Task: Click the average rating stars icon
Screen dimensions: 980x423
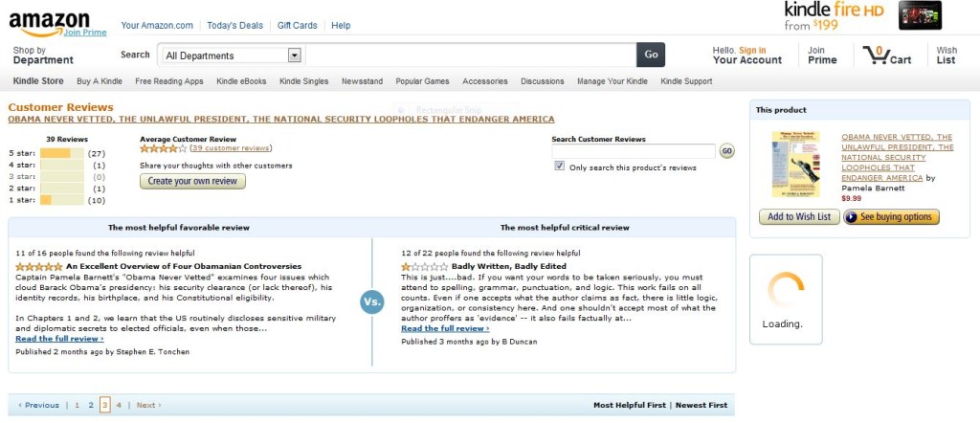Action: 163,148
